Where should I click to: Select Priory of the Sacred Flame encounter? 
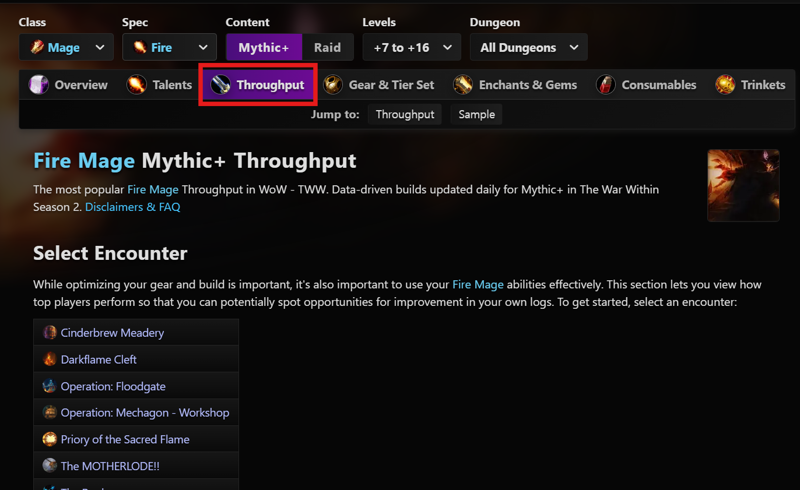(x=136, y=439)
